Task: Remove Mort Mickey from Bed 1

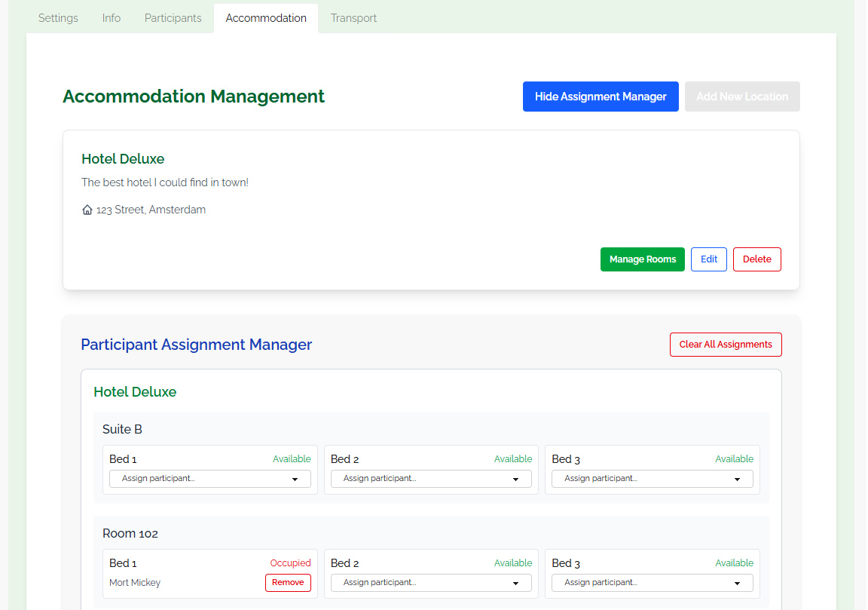Action: 288,582
